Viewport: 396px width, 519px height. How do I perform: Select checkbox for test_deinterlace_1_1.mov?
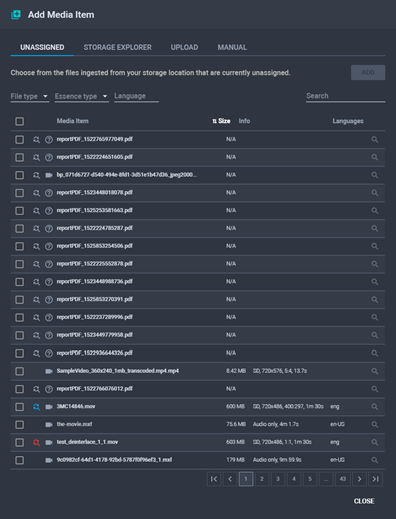[20, 442]
